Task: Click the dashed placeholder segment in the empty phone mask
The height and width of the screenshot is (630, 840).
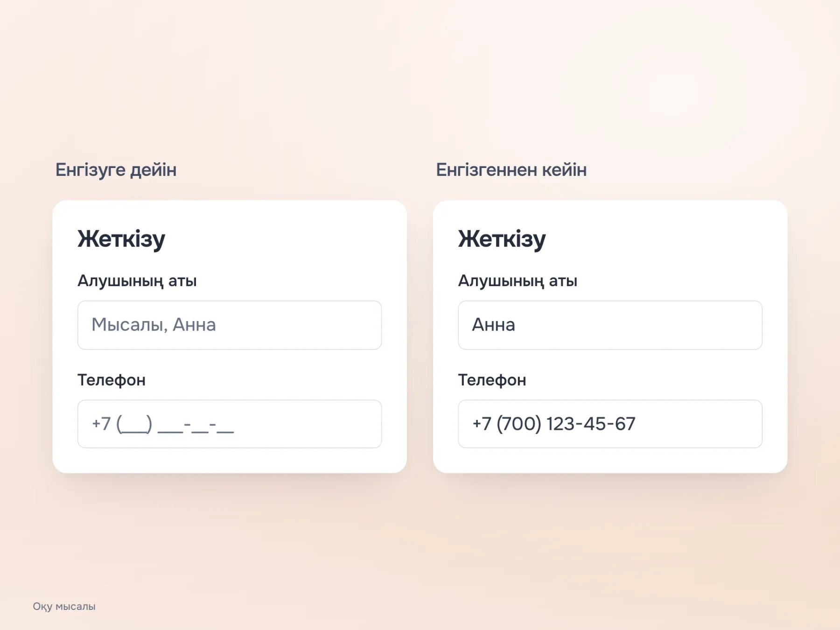Action: click(x=196, y=425)
